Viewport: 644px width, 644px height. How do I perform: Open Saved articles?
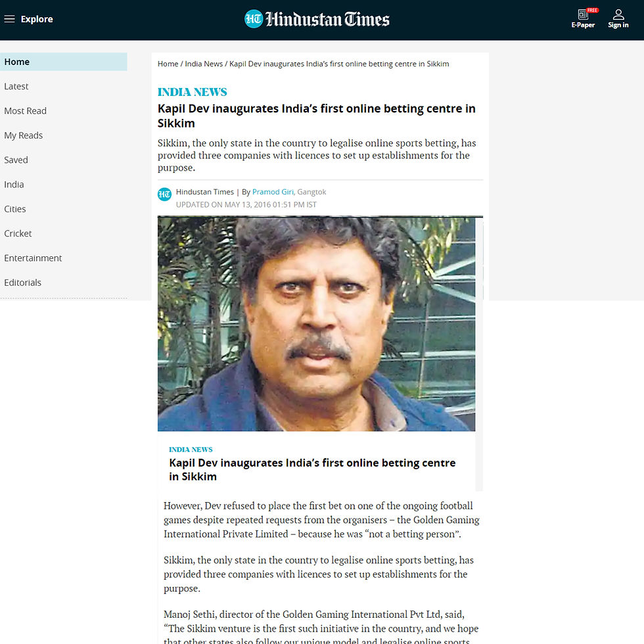pos(16,160)
